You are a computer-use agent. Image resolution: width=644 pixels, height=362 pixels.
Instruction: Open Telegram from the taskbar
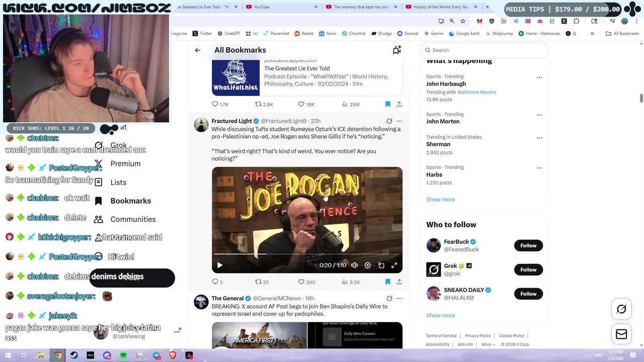click(x=156, y=355)
